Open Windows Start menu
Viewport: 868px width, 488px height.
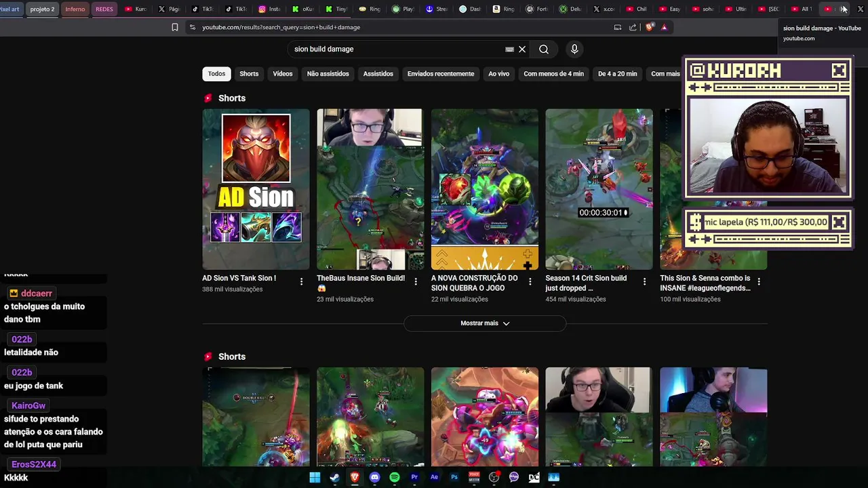click(x=315, y=477)
